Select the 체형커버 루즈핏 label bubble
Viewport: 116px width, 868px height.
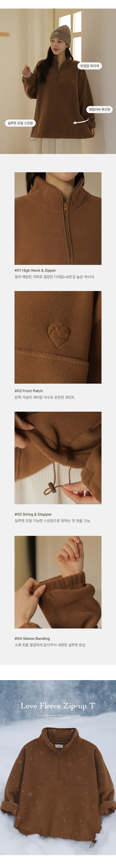[x=99, y=110]
